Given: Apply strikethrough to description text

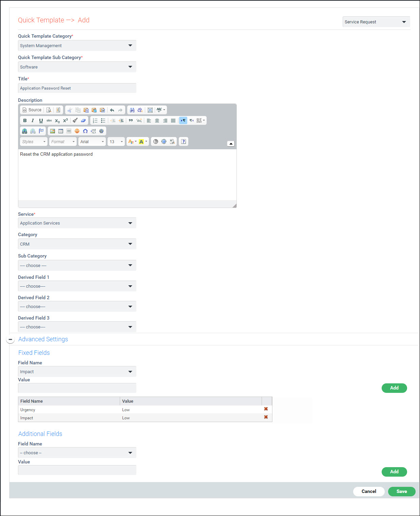Looking at the screenshot, I should [49, 120].
